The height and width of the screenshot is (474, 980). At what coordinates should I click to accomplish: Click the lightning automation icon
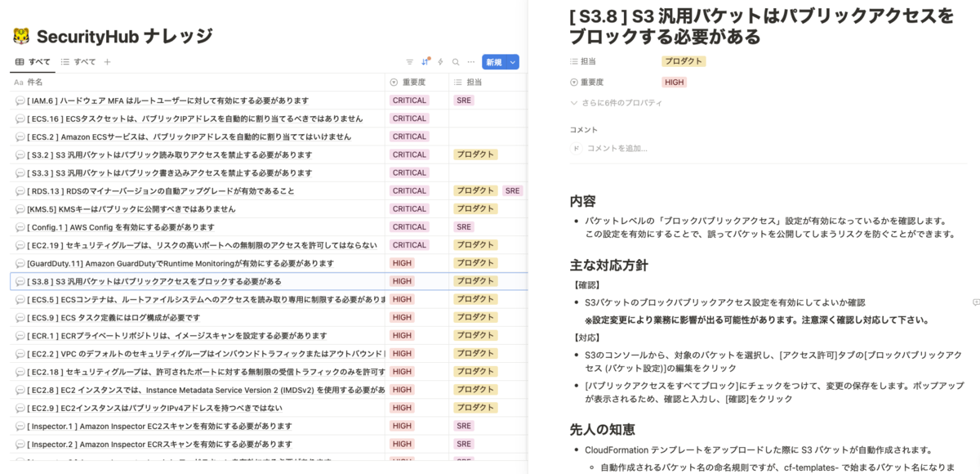point(440,62)
